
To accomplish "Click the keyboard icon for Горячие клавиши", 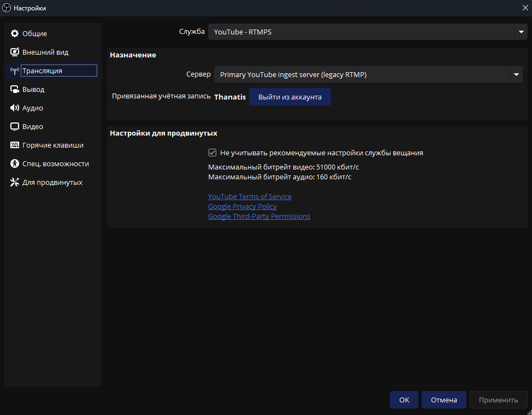I will [x=15, y=145].
